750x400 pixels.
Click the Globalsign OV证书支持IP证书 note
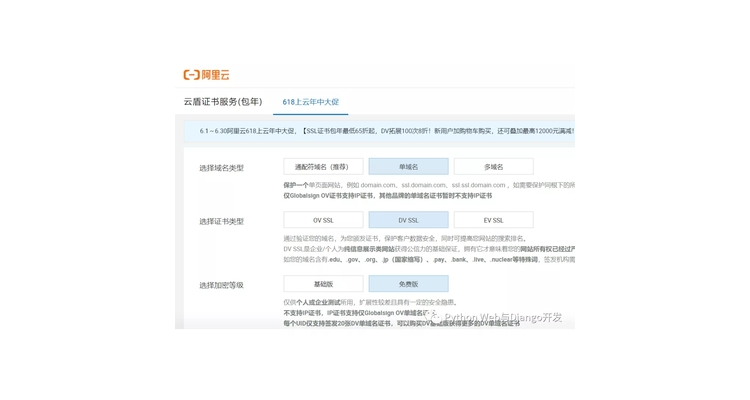pyautogui.click(x=387, y=196)
